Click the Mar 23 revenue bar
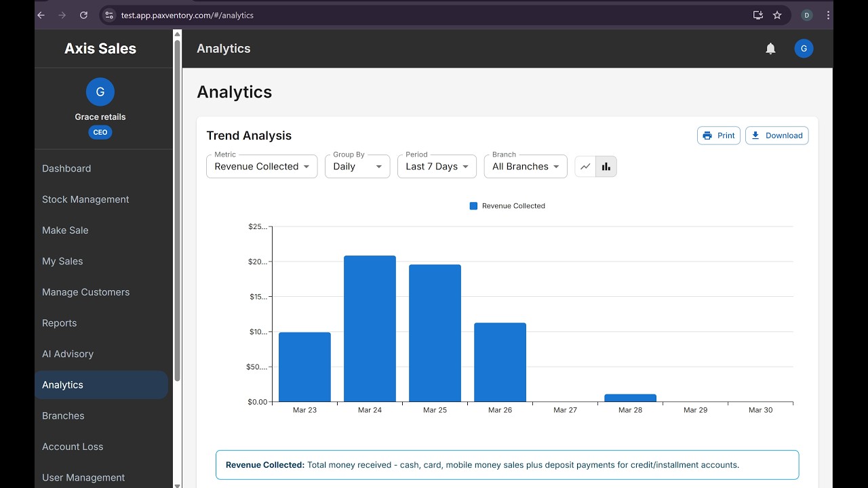868x488 pixels. pos(304,367)
